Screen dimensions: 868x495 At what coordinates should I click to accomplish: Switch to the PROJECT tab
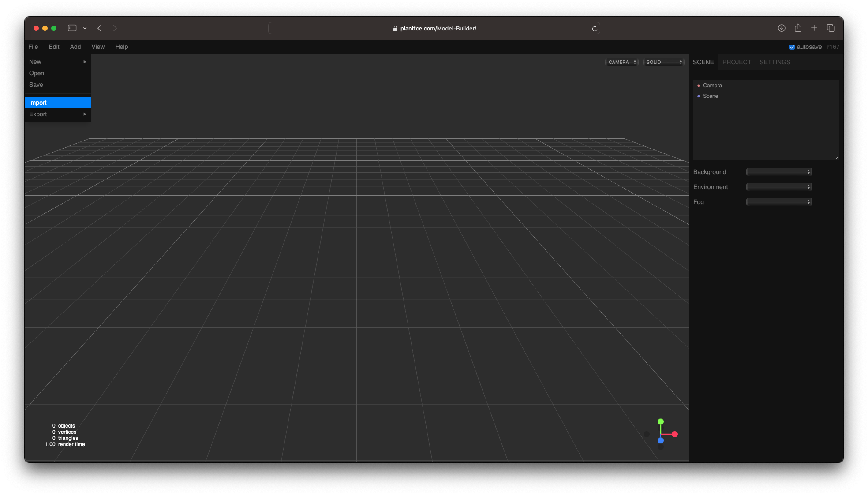[x=736, y=62]
